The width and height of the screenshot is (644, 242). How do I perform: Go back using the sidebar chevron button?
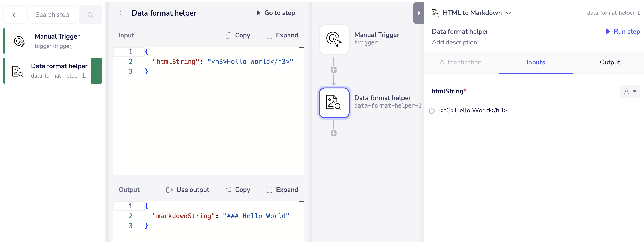(x=14, y=15)
